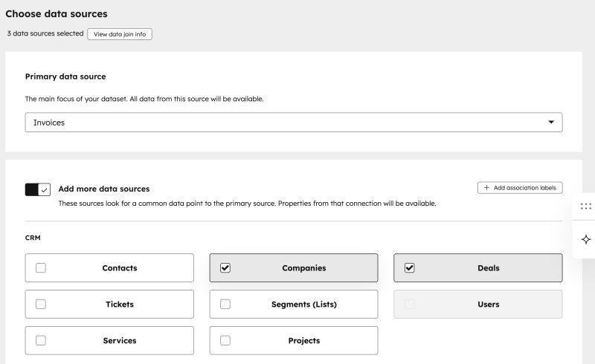Click the '3 data sources selected' text

(45, 33)
